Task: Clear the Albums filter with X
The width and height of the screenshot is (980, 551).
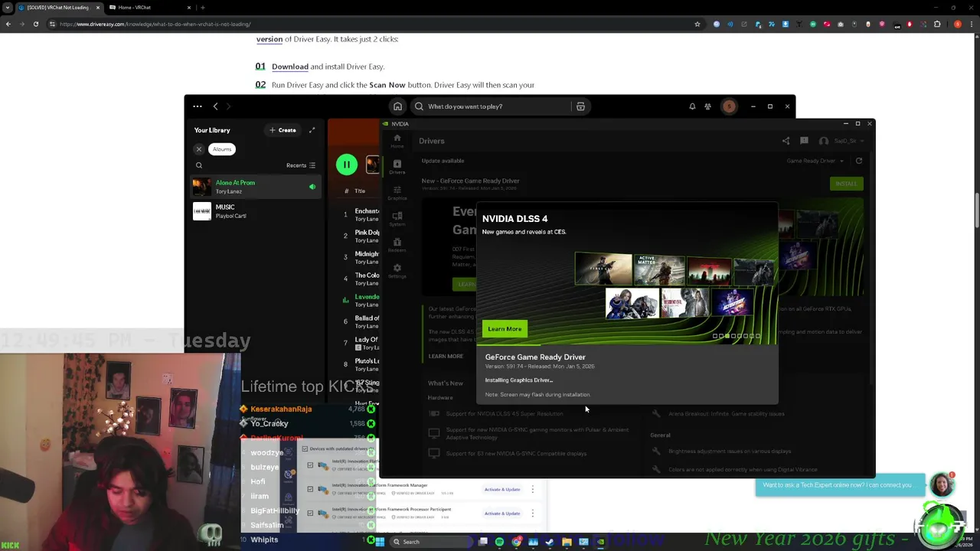Action: (199, 149)
